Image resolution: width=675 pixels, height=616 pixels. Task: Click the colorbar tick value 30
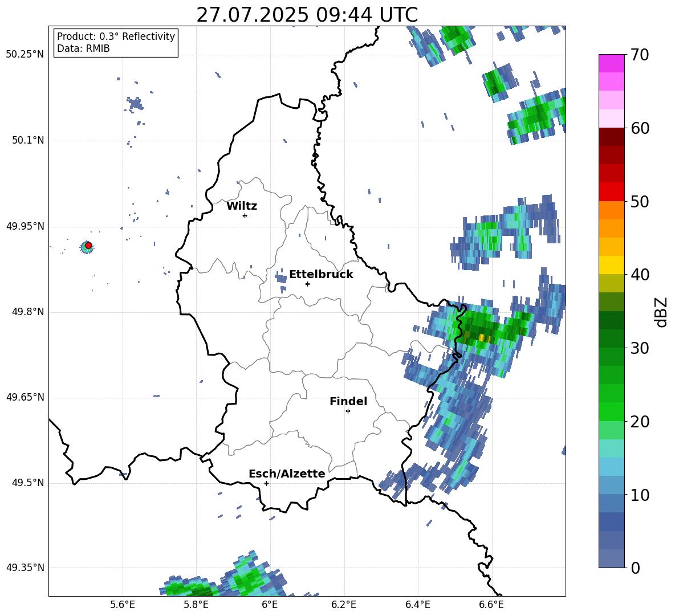(x=640, y=348)
